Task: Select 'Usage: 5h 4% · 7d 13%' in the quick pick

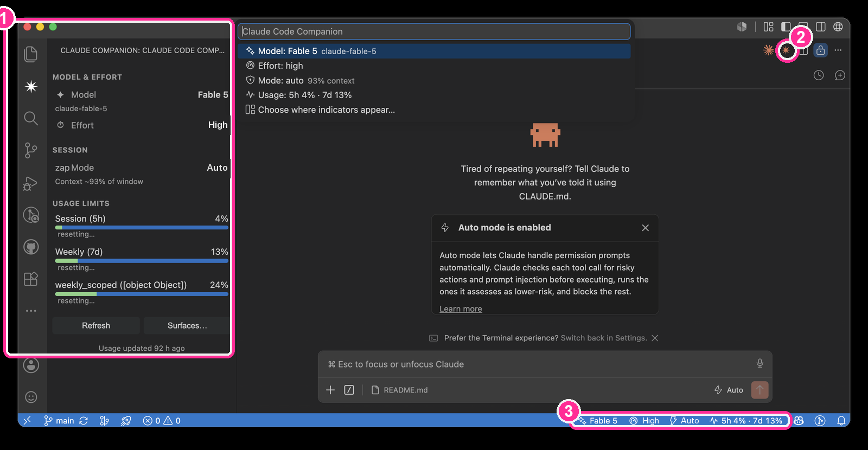Action: tap(434, 95)
